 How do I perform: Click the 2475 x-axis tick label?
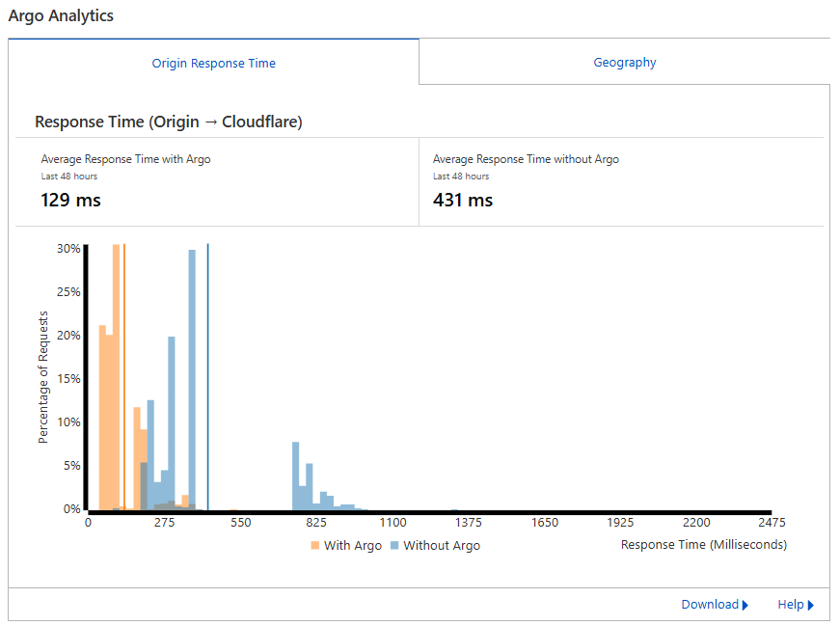click(x=772, y=522)
